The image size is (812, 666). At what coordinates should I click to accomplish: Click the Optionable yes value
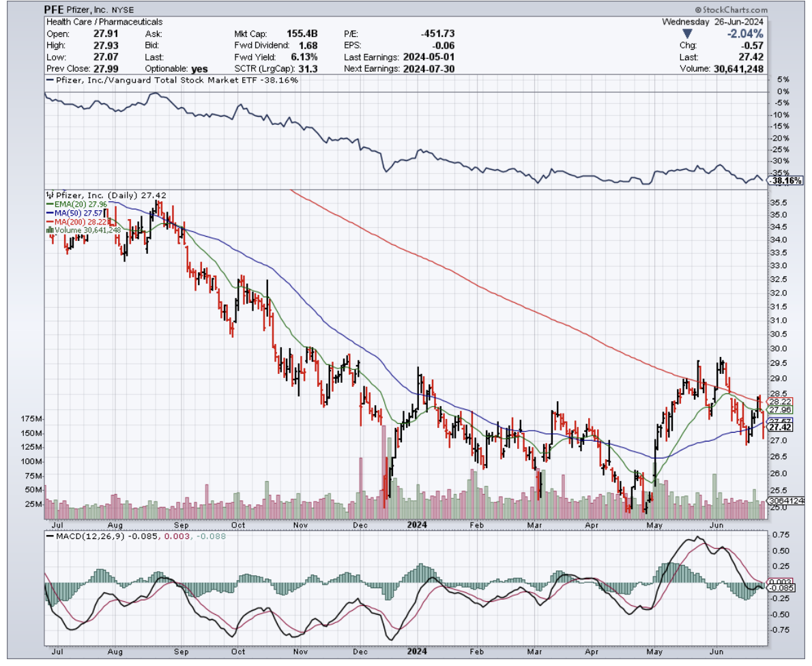[200, 69]
